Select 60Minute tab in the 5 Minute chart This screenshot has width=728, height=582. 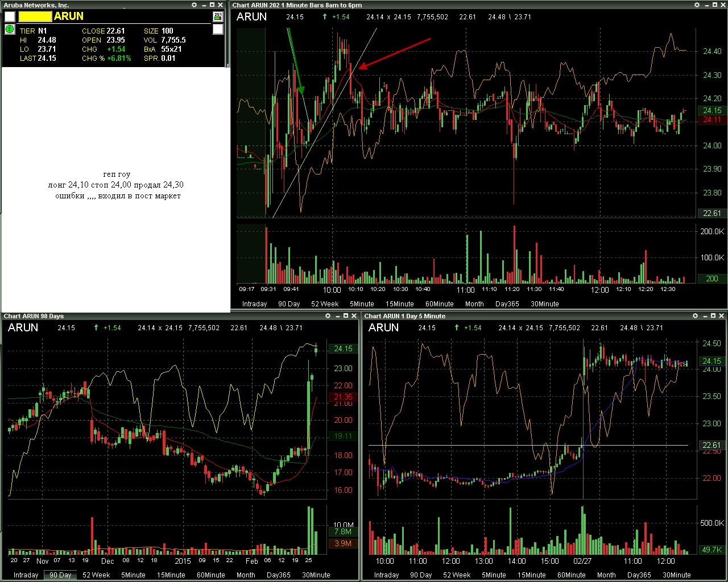[x=572, y=575]
